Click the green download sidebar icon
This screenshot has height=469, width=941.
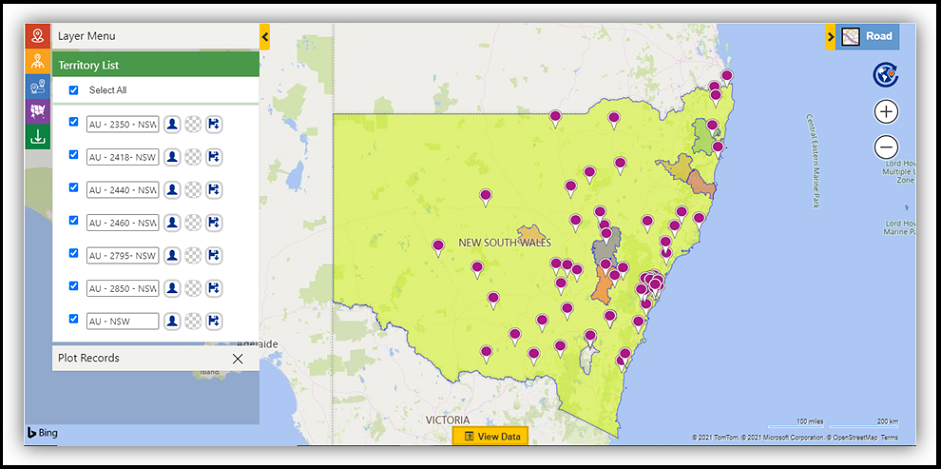coord(38,137)
